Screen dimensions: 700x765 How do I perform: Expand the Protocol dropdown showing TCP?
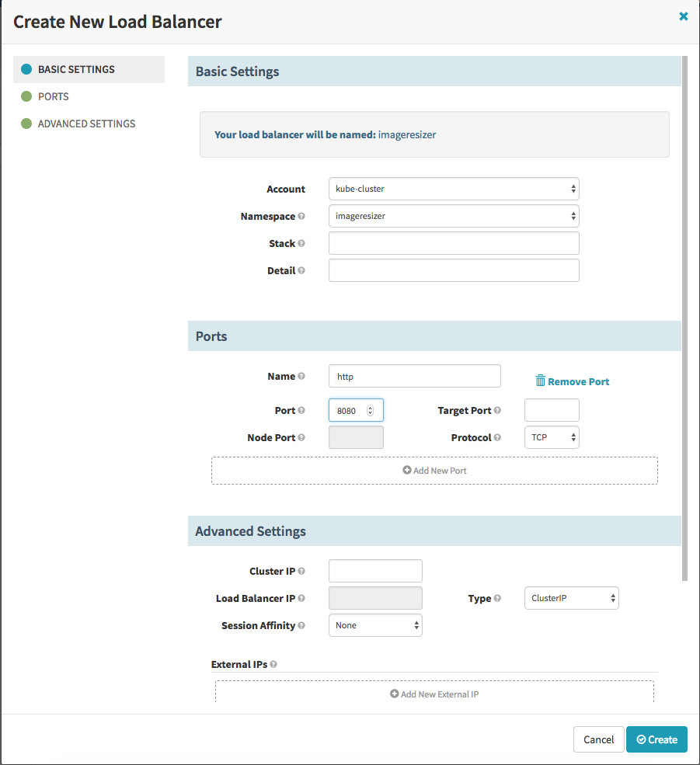click(552, 437)
